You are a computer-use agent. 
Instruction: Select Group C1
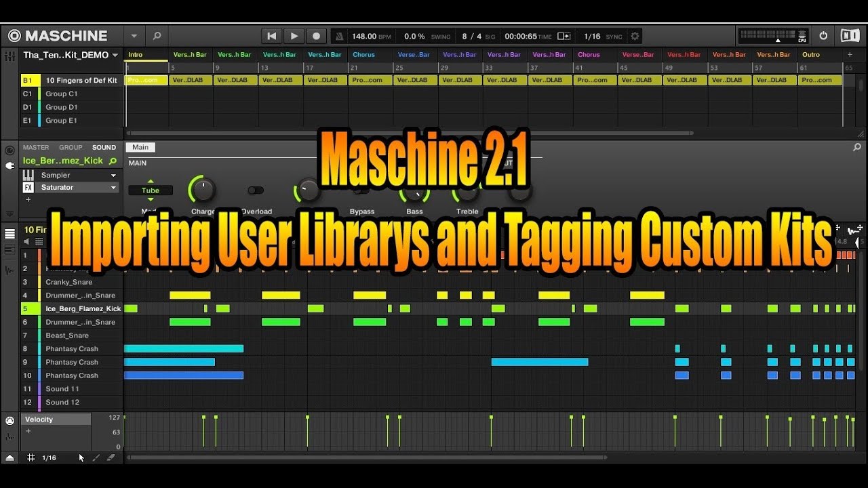tap(72, 94)
